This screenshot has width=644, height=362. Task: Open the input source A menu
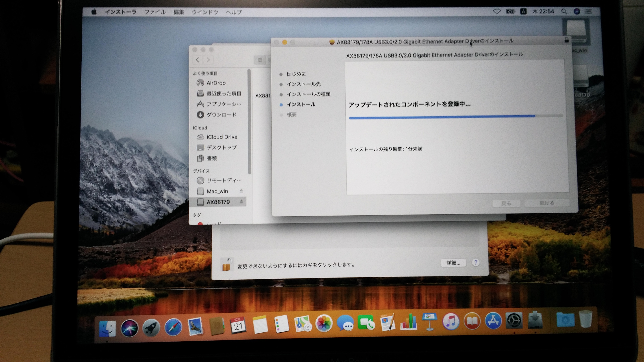pyautogui.click(x=523, y=11)
